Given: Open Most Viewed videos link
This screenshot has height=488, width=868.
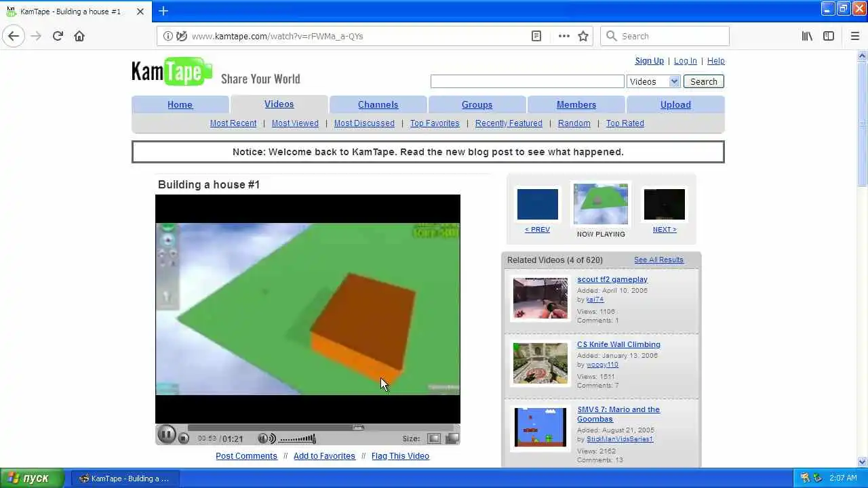Looking at the screenshot, I should tap(295, 123).
